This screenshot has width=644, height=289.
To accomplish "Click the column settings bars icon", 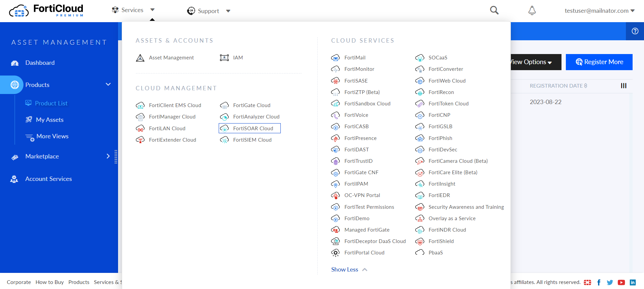I will pos(624,86).
